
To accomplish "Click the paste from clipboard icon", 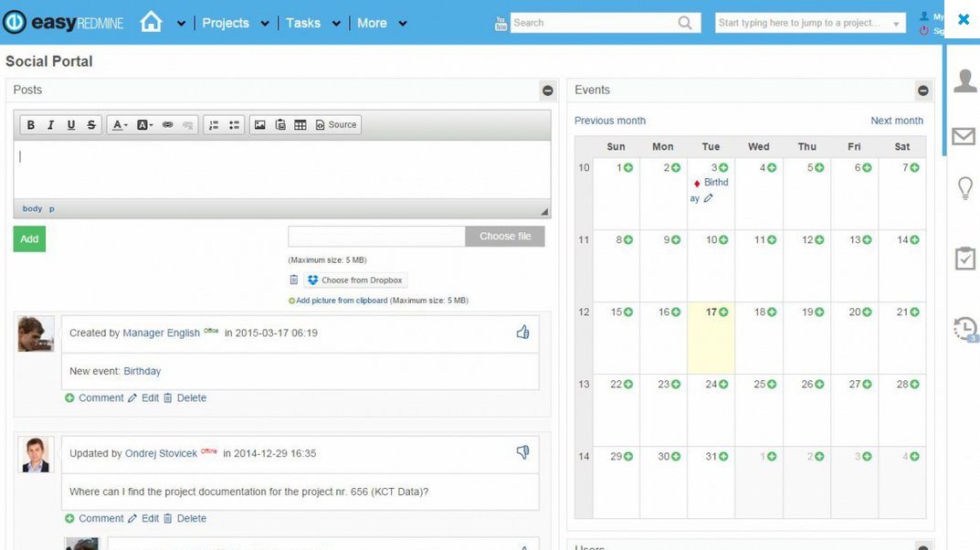I will (280, 125).
